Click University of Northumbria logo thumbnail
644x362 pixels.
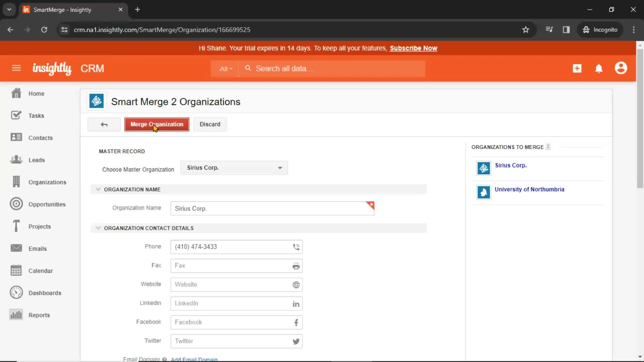pyautogui.click(x=484, y=192)
